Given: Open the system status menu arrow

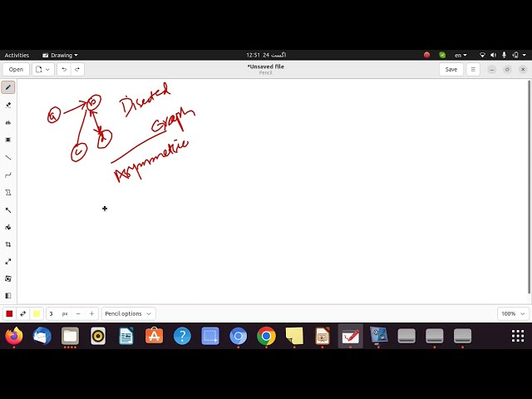Looking at the screenshot, I should tap(525, 55).
